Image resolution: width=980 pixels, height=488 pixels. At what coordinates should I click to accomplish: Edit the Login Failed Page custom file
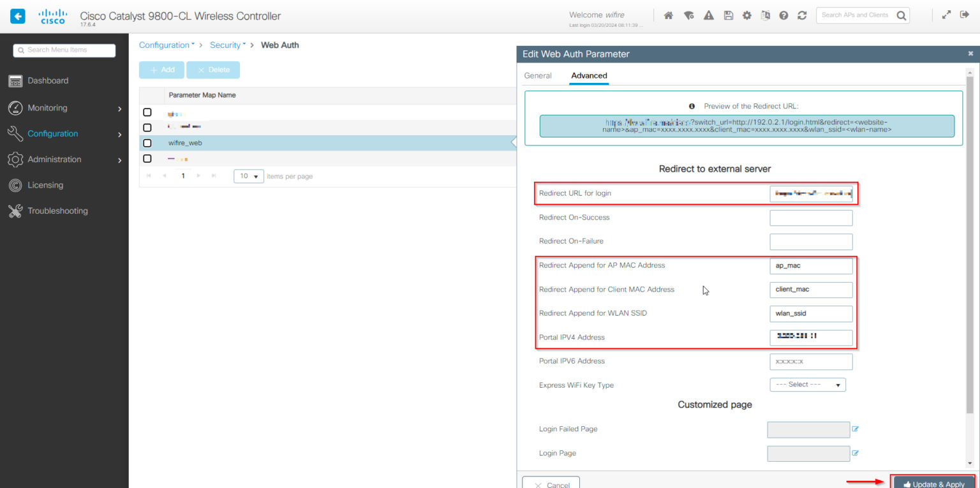(856, 429)
